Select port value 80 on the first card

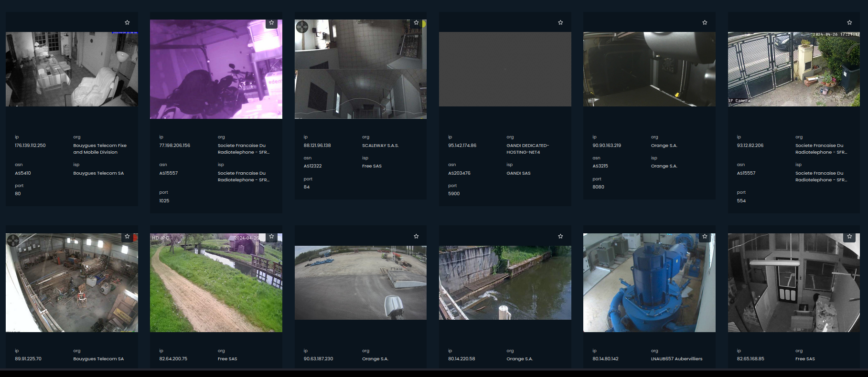[x=18, y=194]
